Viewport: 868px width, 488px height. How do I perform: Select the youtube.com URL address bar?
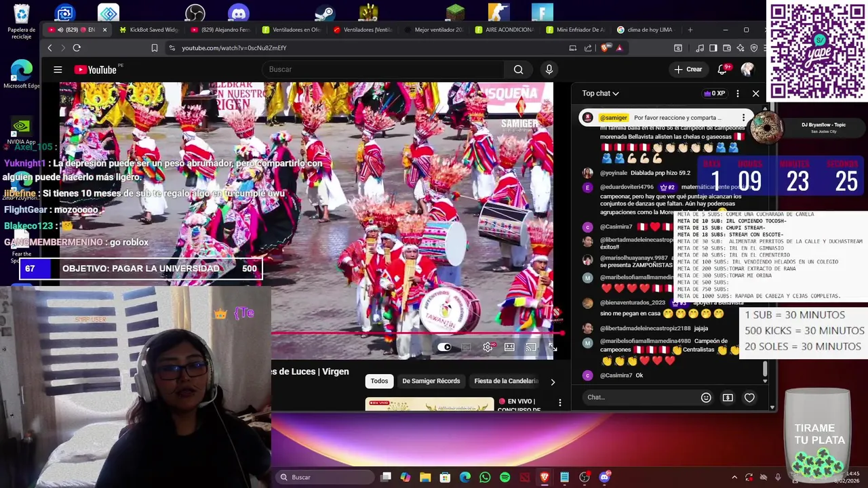coord(234,48)
